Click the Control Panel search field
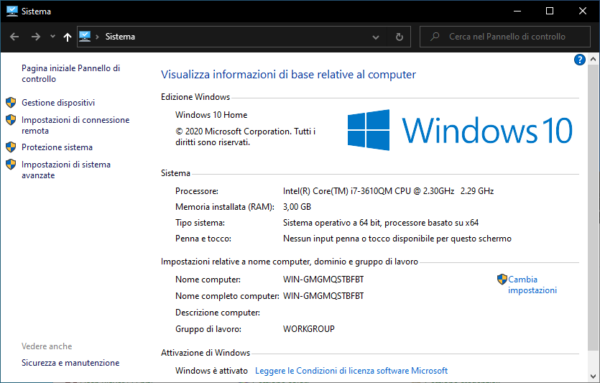This screenshot has width=600, height=383. [x=505, y=37]
